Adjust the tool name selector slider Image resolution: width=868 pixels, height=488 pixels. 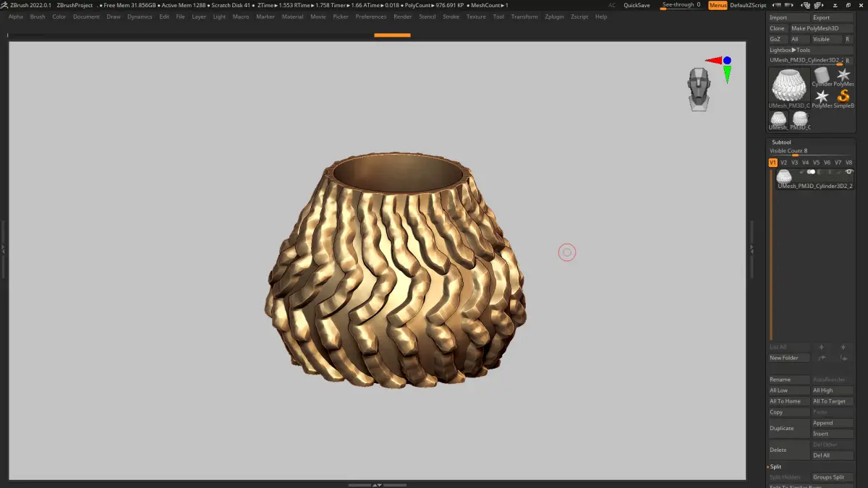tap(805, 60)
